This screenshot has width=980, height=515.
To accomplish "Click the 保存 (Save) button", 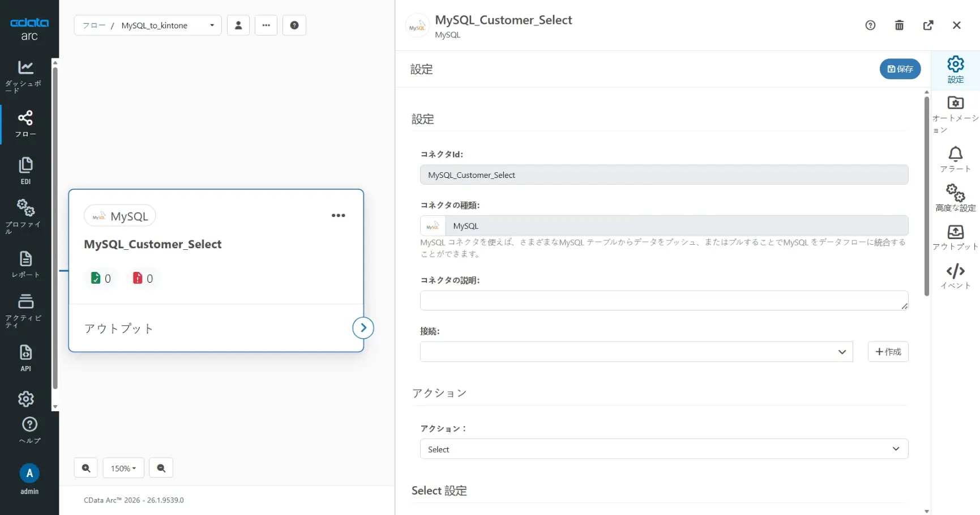I will tap(900, 69).
